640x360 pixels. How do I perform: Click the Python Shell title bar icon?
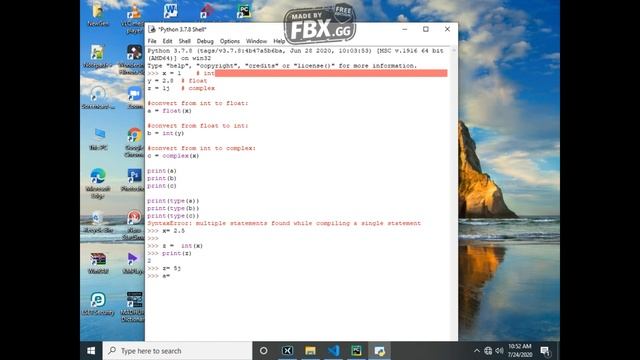152,29
